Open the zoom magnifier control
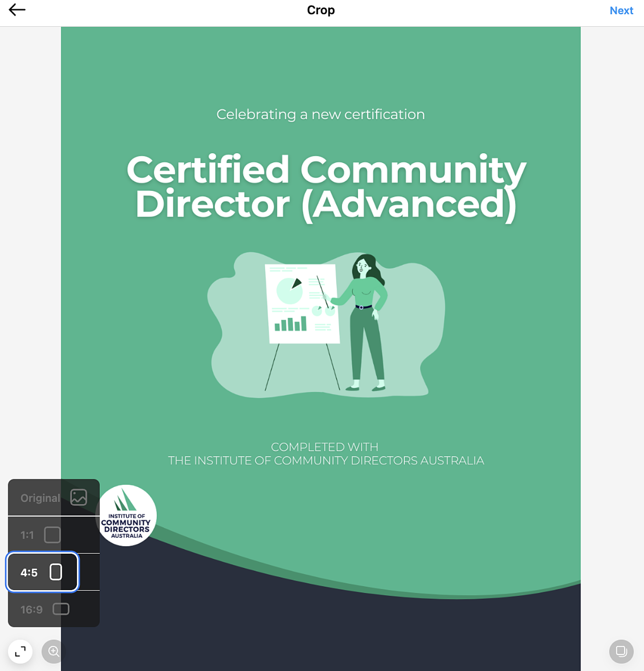The height and width of the screenshot is (671, 644). coord(53,651)
